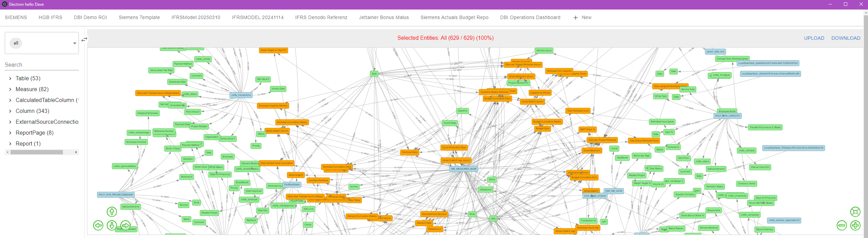Click the 'Capacity by Period' measure node
This screenshot has width=868, height=238.
(x=540, y=93)
